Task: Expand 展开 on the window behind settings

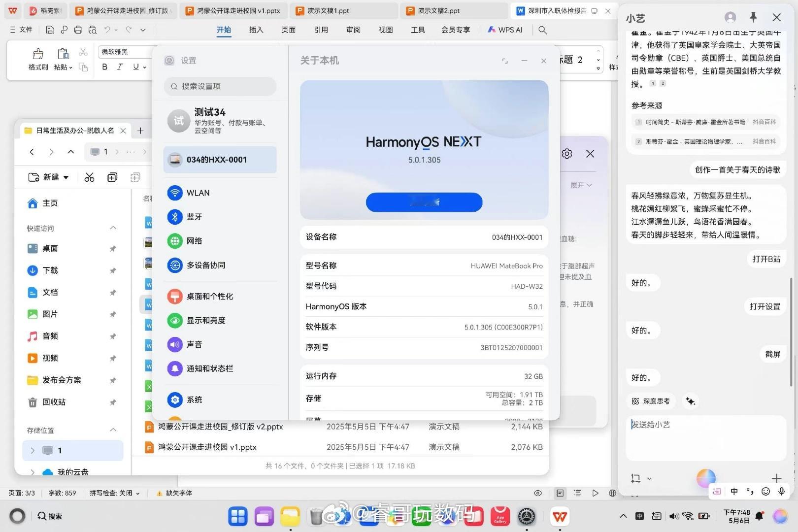Action: [x=581, y=185]
